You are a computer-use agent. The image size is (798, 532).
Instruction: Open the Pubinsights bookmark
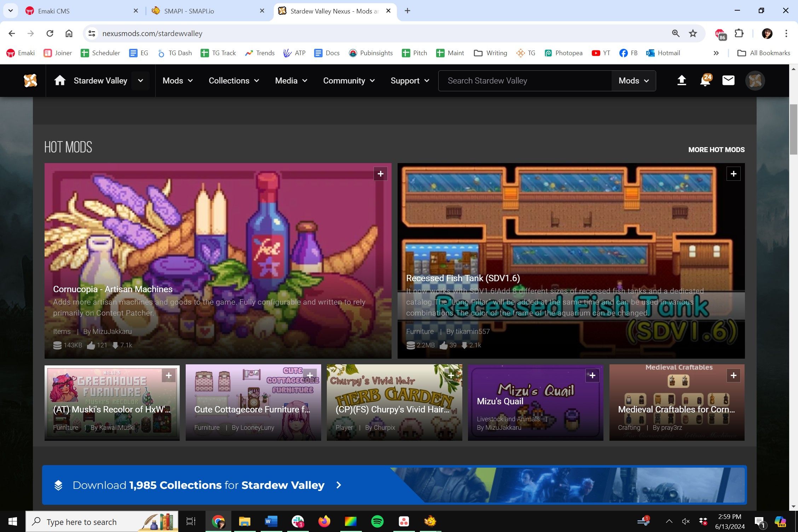[x=371, y=53]
